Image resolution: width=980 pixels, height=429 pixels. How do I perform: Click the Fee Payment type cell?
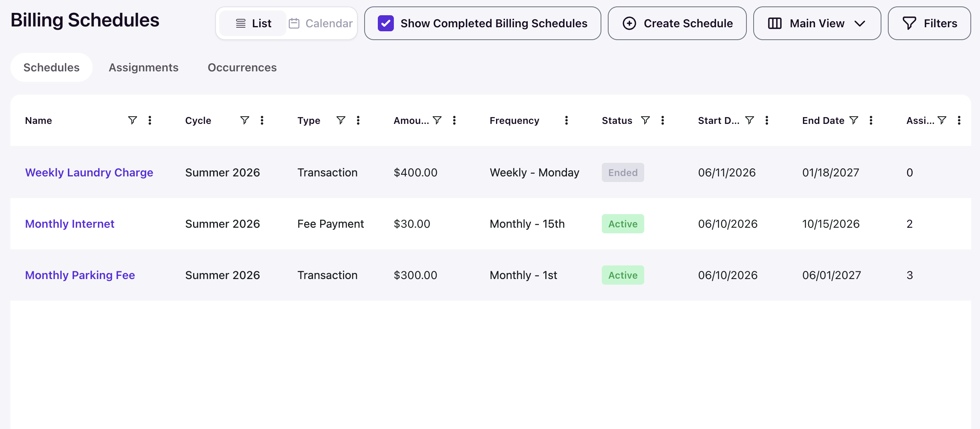(x=331, y=224)
